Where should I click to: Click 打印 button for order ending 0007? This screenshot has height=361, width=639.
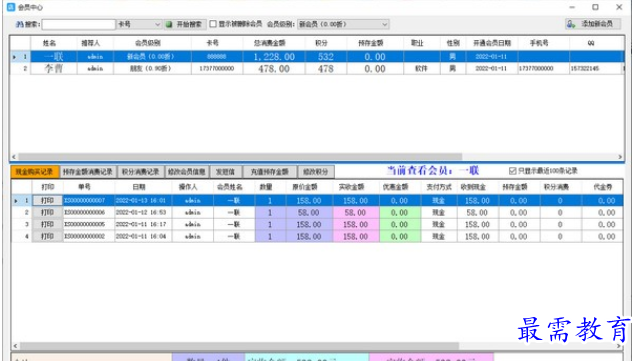(x=47, y=200)
